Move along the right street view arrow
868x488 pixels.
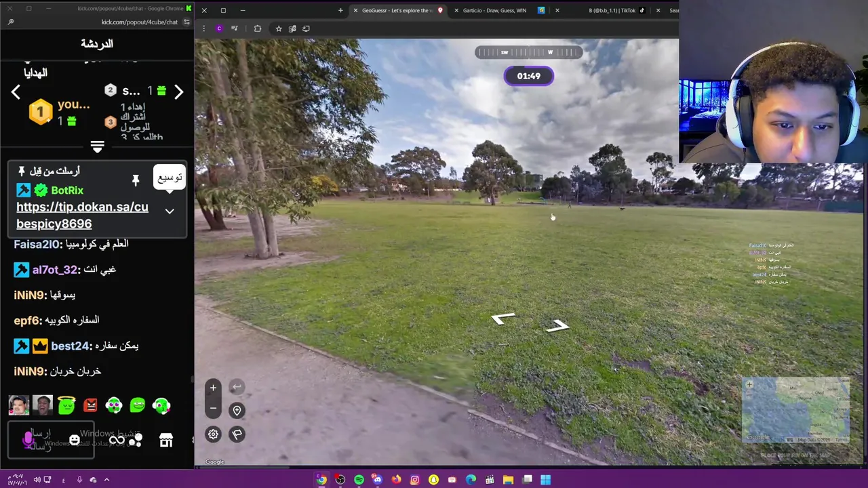557,327
